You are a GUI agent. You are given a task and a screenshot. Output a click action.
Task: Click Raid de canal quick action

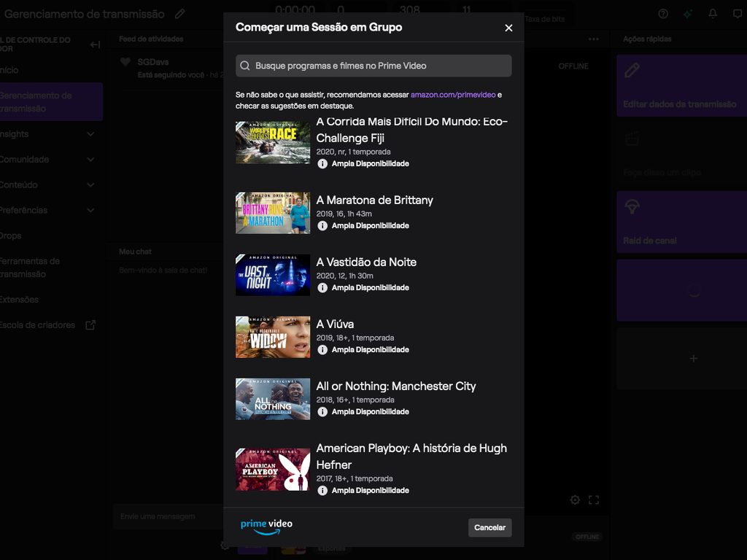[x=682, y=222]
